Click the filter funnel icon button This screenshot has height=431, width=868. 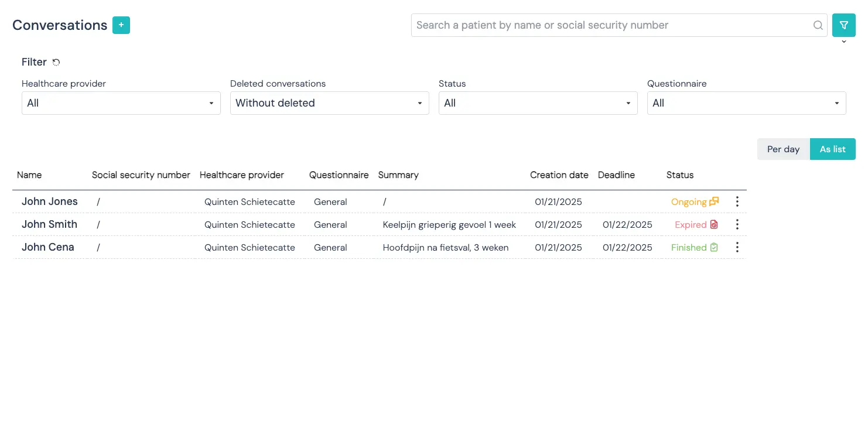pyautogui.click(x=843, y=25)
